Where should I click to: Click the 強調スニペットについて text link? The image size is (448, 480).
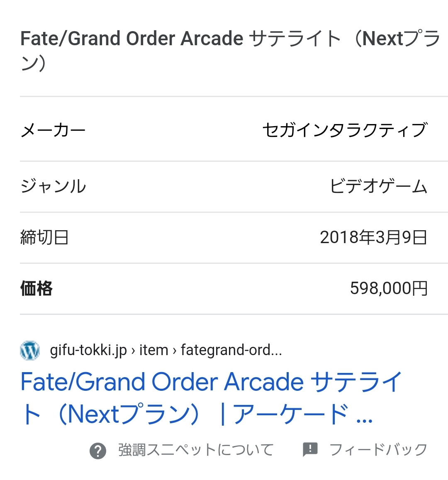(196, 450)
